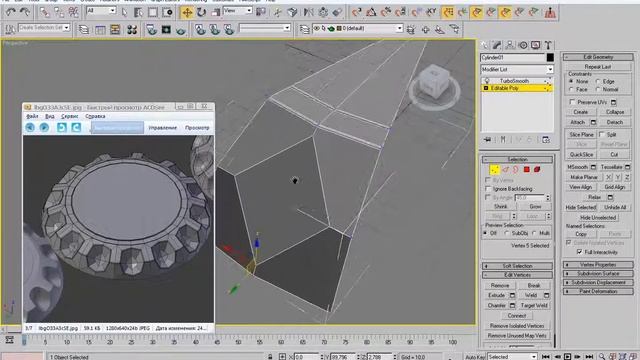
Task: Click object color swatch beside Cylinder01
Action: (550, 58)
